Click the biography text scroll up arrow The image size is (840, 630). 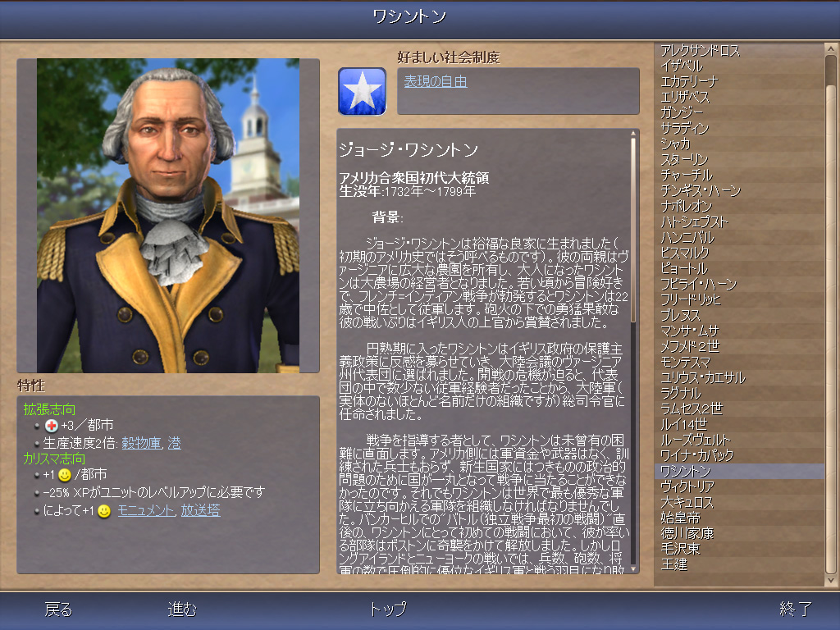pos(633,134)
